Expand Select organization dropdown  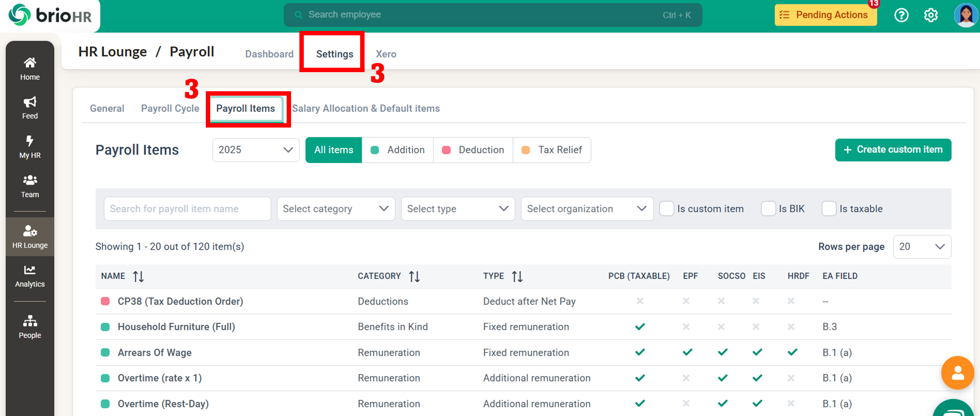[587, 208]
